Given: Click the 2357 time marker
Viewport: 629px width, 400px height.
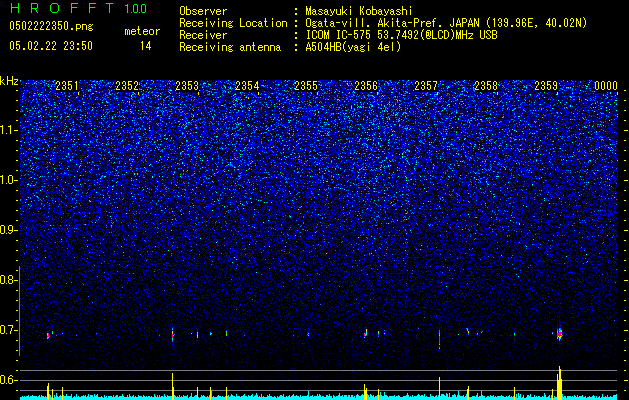Looking at the screenshot, I should click(426, 86).
